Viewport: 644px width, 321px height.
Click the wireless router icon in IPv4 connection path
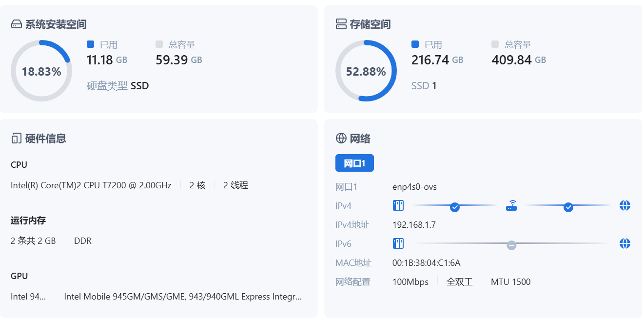(x=511, y=205)
